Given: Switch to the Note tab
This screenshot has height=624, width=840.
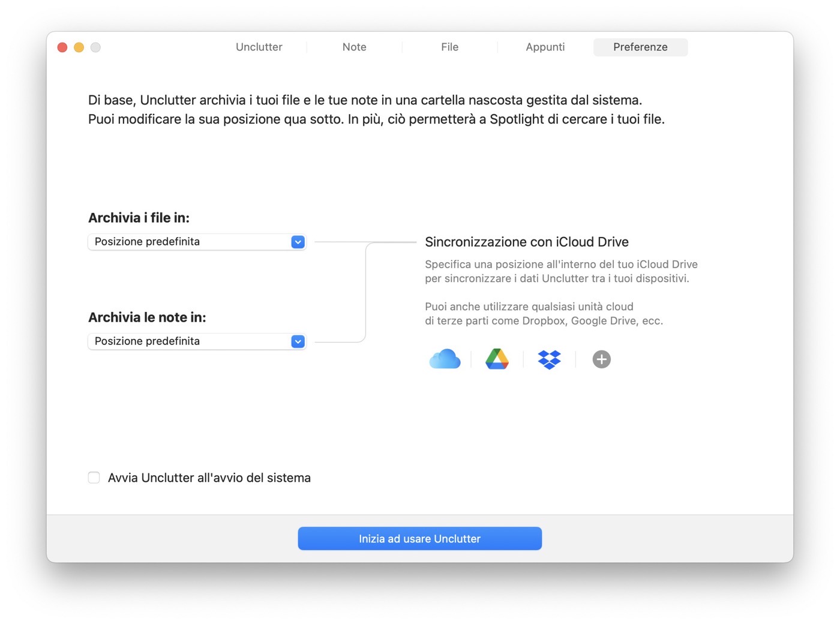Looking at the screenshot, I should point(354,47).
